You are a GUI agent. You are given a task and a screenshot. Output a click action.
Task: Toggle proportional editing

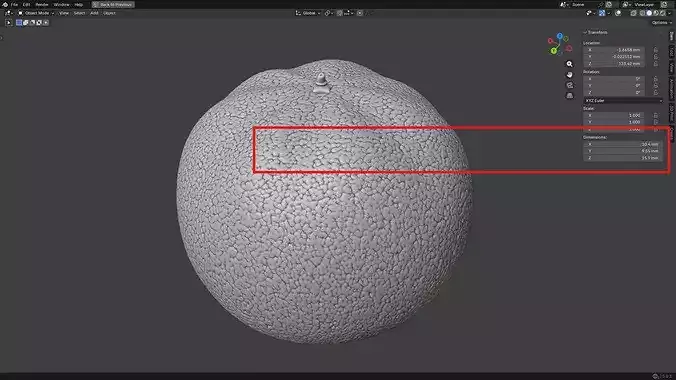pos(360,13)
